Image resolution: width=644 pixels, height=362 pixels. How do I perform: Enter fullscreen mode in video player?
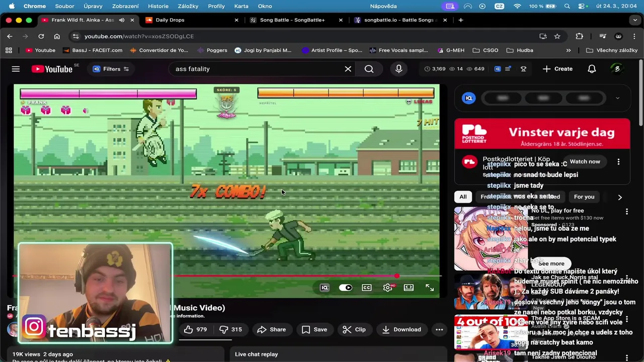point(430,288)
